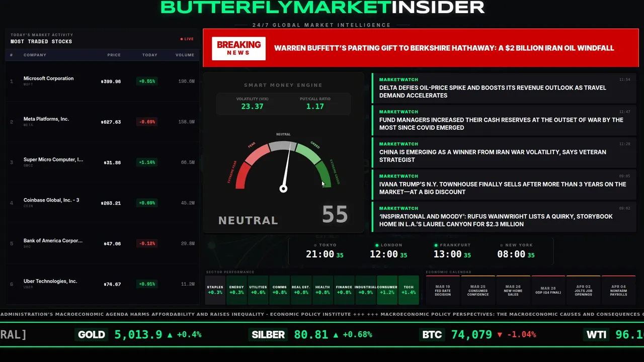The height and width of the screenshot is (362, 644).
Task: Click the gauge score 55
Action: 335,215
